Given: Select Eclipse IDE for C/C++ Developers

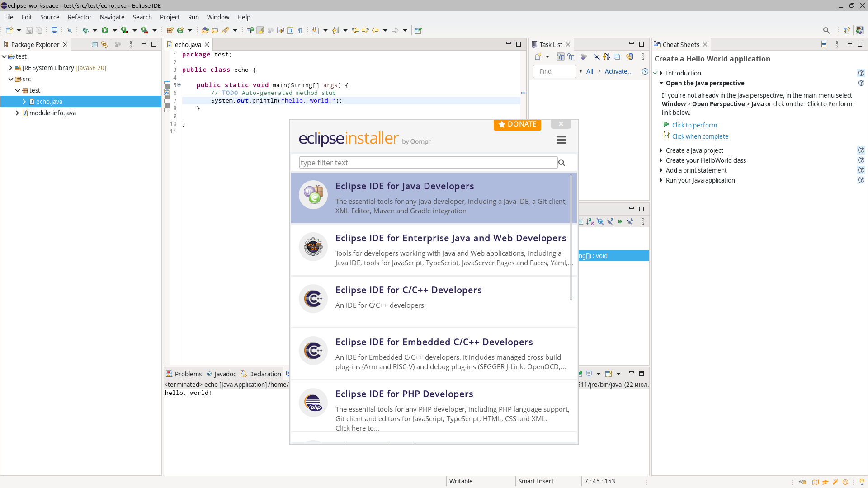Looking at the screenshot, I should tap(434, 301).
